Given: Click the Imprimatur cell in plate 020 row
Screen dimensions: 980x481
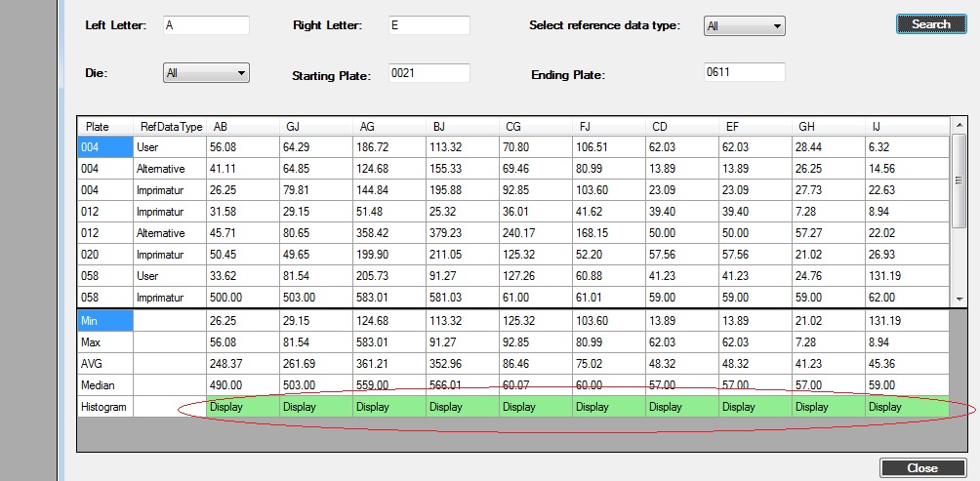Looking at the screenshot, I should [170, 255].
